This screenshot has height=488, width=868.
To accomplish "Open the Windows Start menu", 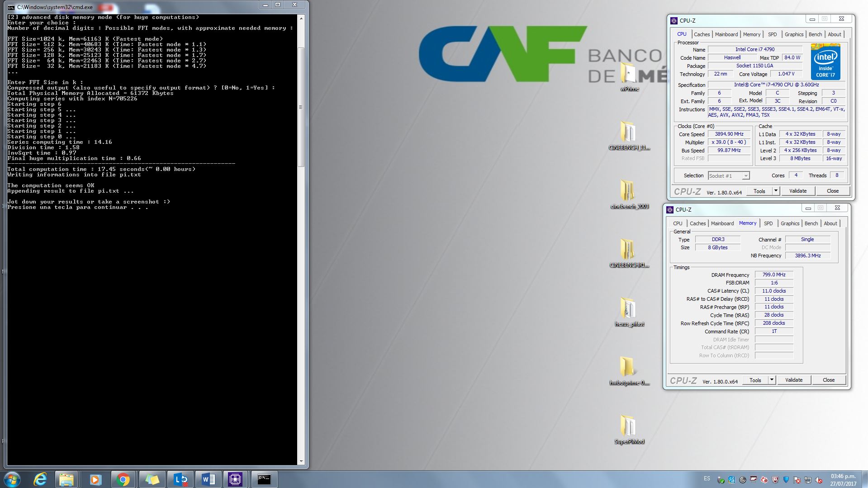I will (13, 479).
